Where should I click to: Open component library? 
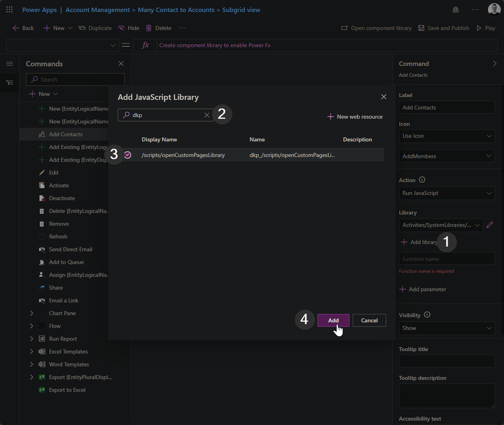tap(376, 28)
